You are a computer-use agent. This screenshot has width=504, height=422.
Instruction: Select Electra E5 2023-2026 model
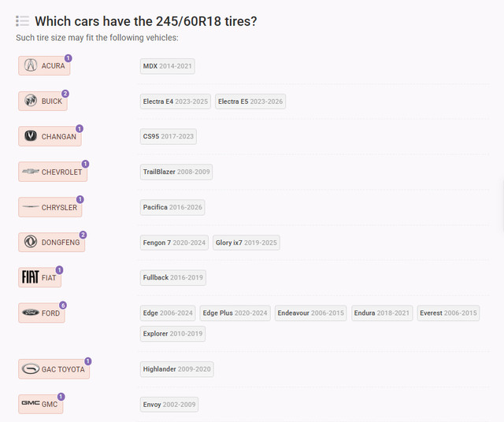coord(250,102)
